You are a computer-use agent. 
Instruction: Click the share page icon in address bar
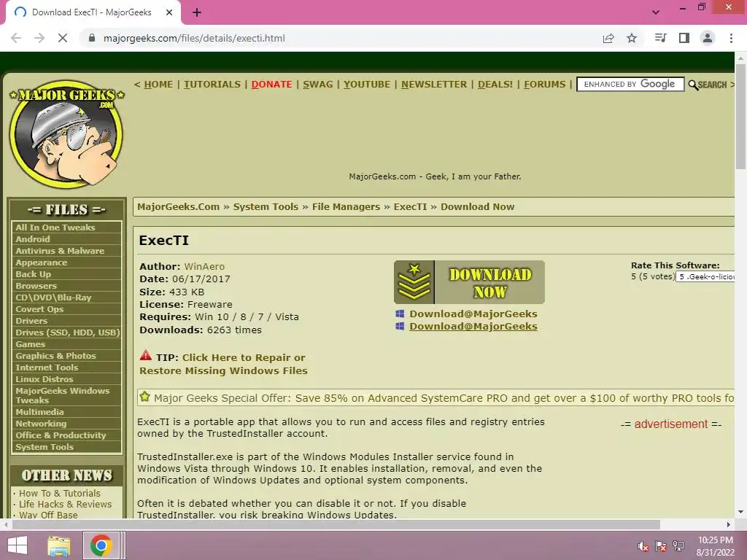pyautogui.click(x=608, y=38)
